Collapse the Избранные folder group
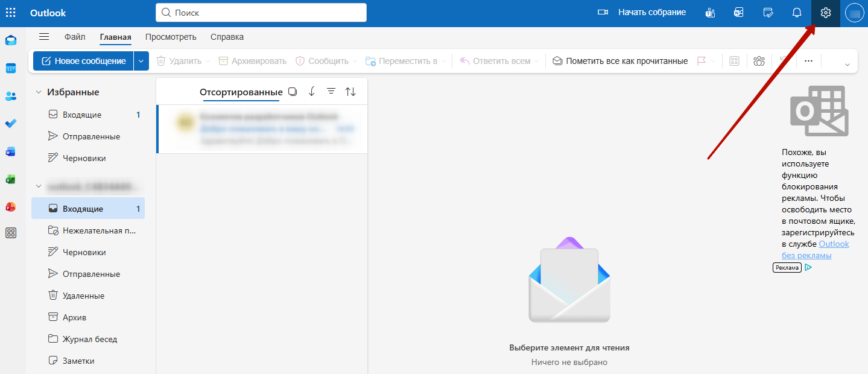The image size is (868, 374). 39,92
